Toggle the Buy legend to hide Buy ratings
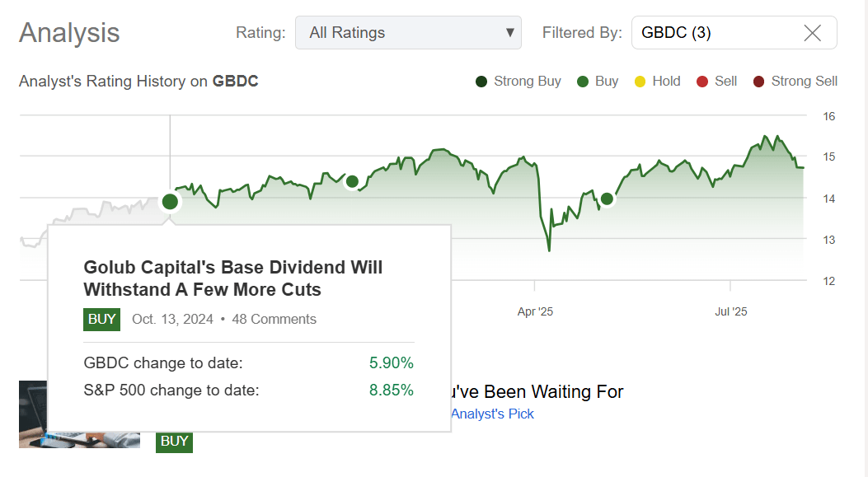Image resolution: width=868 pixels, height=477 pixels. point(584,81)
